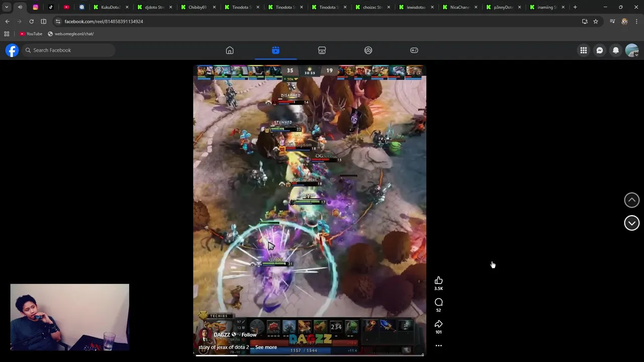Click the browser back arrow
The image size is (644, 362).
click(7, 22)
